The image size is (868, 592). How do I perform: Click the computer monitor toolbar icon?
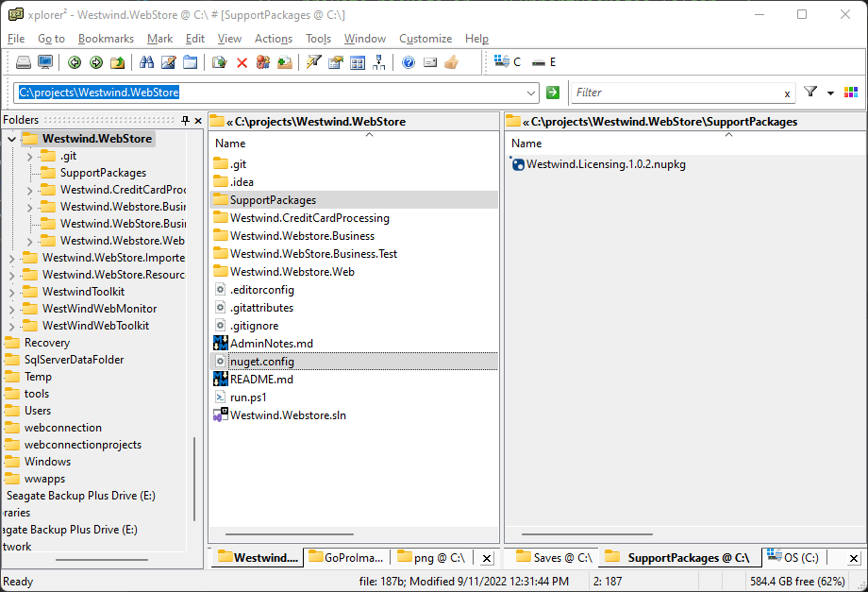[x=45, y=62]
